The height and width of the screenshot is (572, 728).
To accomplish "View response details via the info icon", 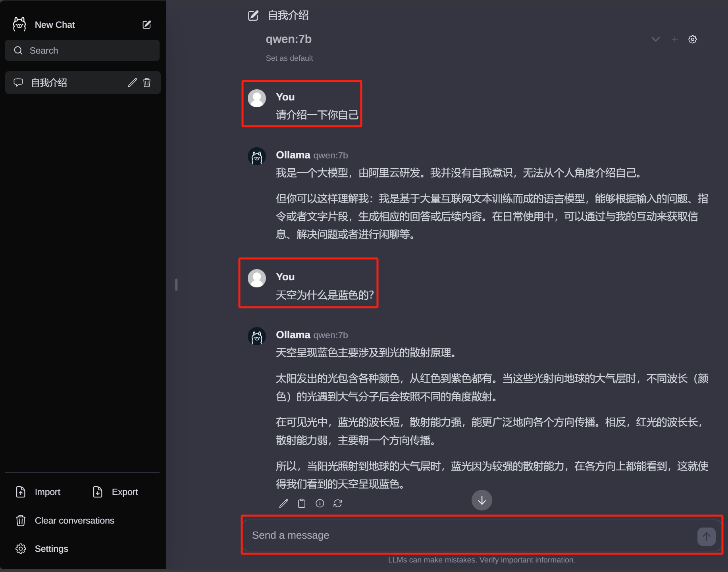I will coord(320,503).
